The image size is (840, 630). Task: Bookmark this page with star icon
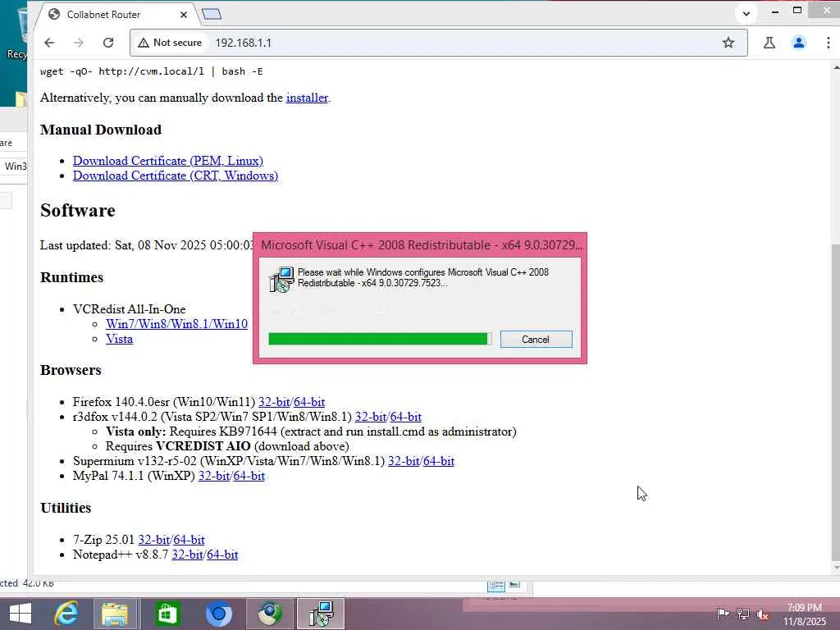(x=728, y=43)
